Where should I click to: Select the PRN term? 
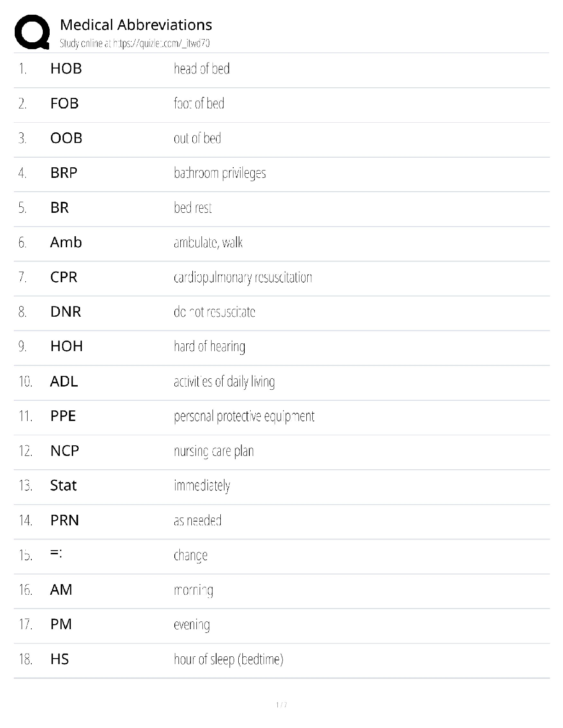pyautogui.click(x=65, y=520)
